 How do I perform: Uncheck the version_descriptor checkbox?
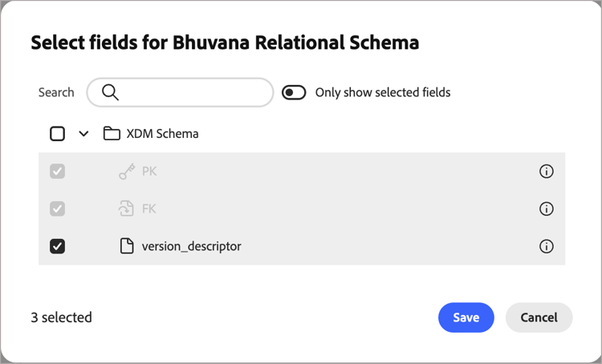pyautogui.click(x=58, y=246)
